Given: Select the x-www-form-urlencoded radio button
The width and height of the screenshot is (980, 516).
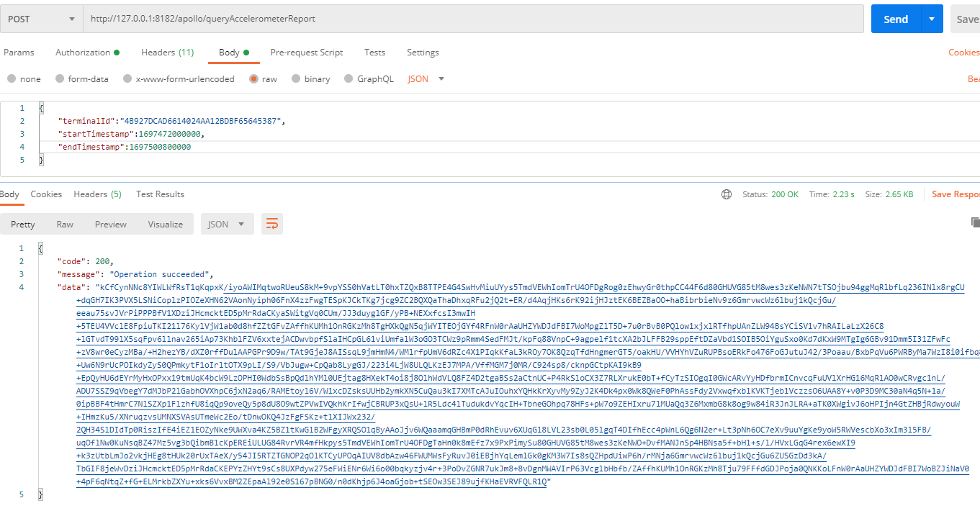Looking at the screenshot, I should tap(127, 79).
